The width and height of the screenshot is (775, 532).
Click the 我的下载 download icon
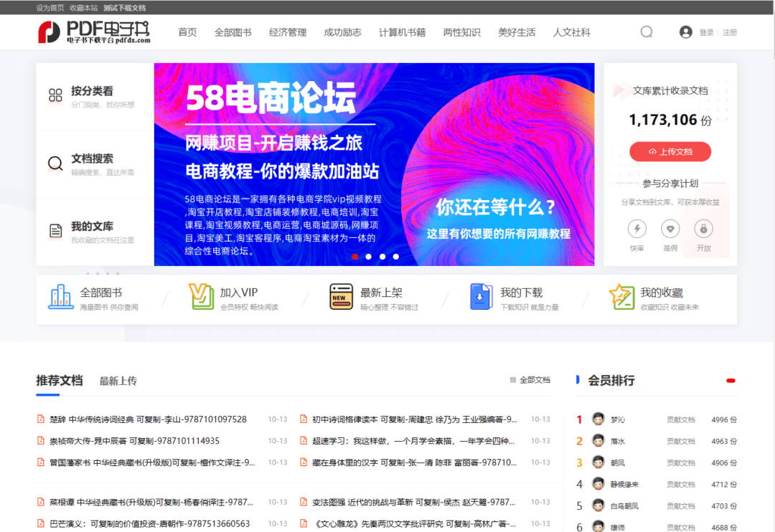coord(481,297)
